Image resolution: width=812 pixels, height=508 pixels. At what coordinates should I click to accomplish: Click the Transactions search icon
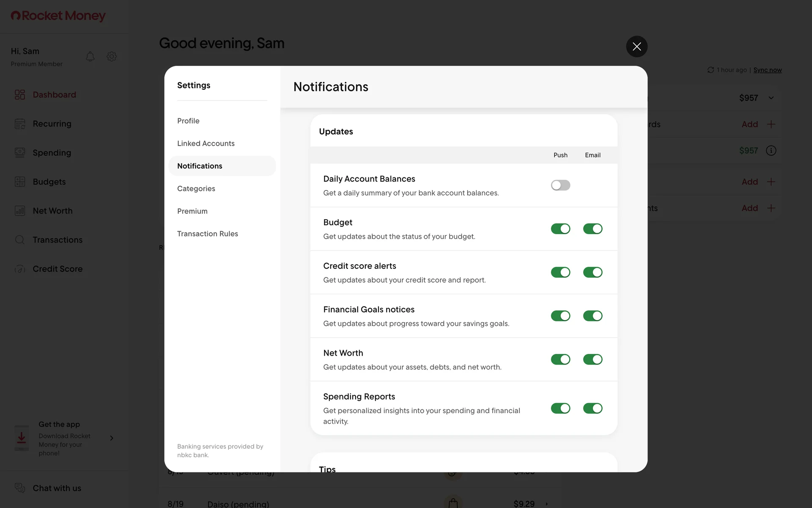click(x=20, y=240)
